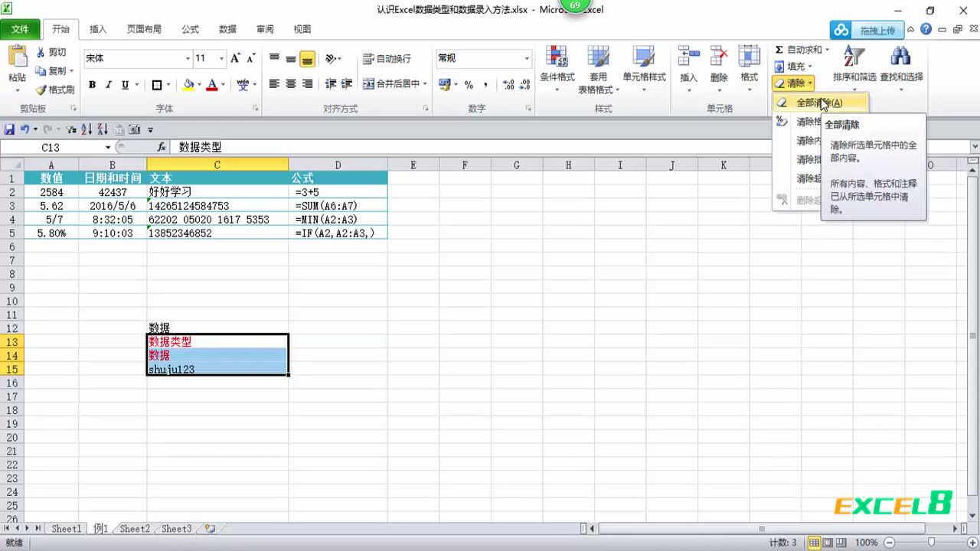The width and height of the screenshot is (980, 551).
Task: Click the Borders icon
Action: pyautogui.click(x=157, y=85)
